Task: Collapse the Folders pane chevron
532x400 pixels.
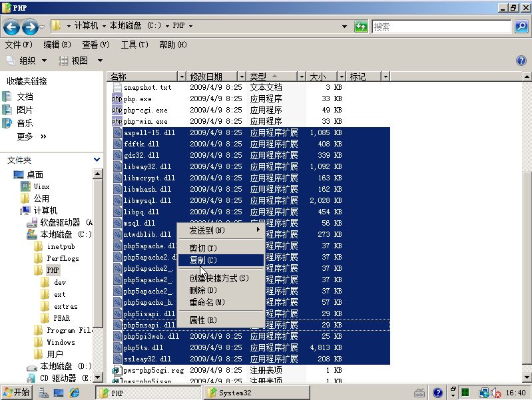Action: tap(97, 160)
